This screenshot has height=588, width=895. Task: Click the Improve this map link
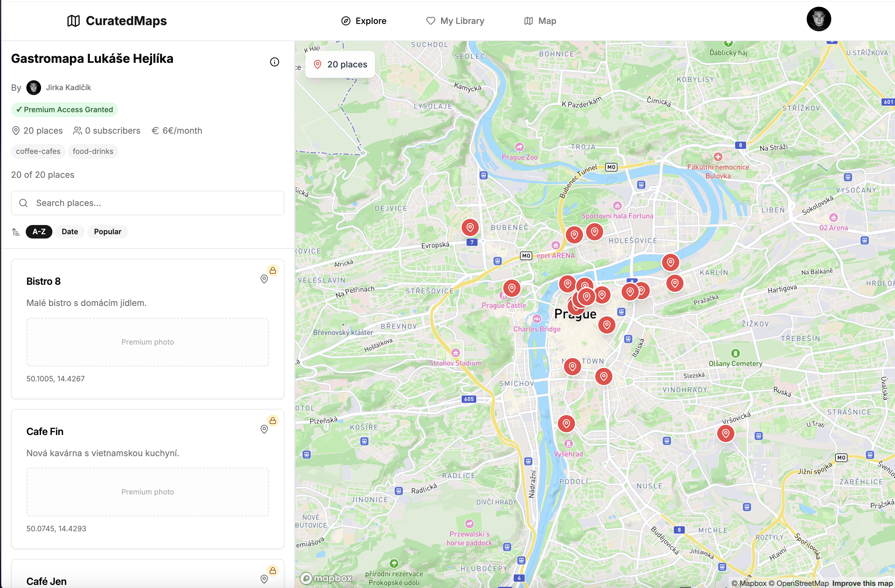tap(863, 583)
